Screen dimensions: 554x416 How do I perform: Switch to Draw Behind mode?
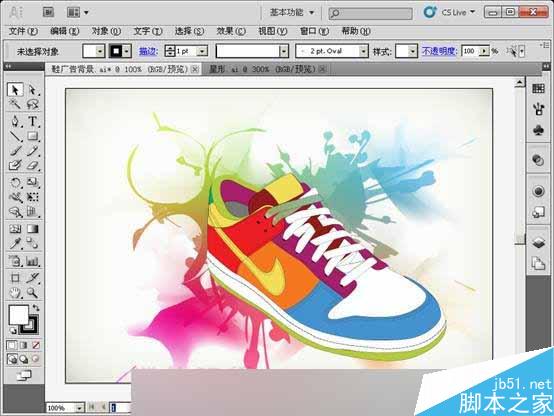pyautogui.click(x=24, y=359)
